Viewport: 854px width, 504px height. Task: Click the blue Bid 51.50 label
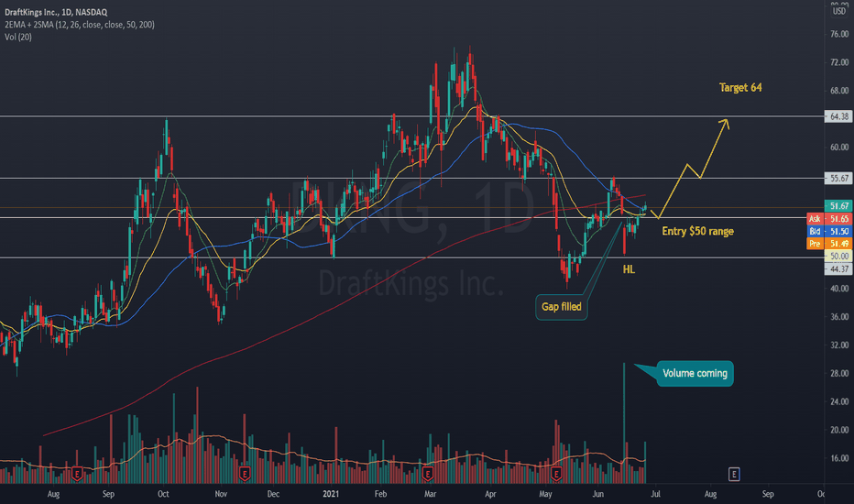pyautogui.click(x=829, y=231)
